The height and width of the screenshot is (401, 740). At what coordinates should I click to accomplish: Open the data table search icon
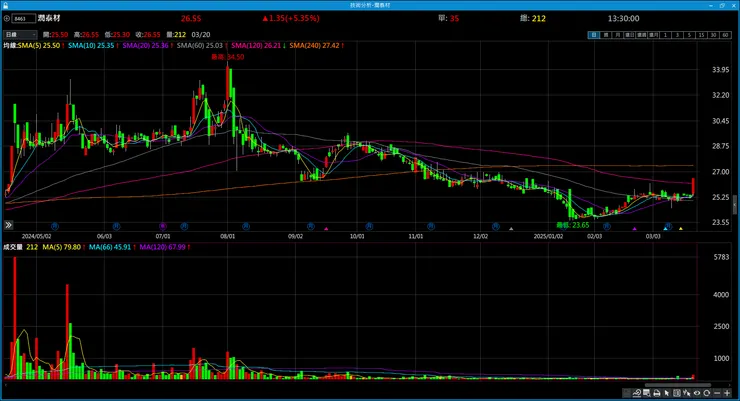(x=647, y=393)
